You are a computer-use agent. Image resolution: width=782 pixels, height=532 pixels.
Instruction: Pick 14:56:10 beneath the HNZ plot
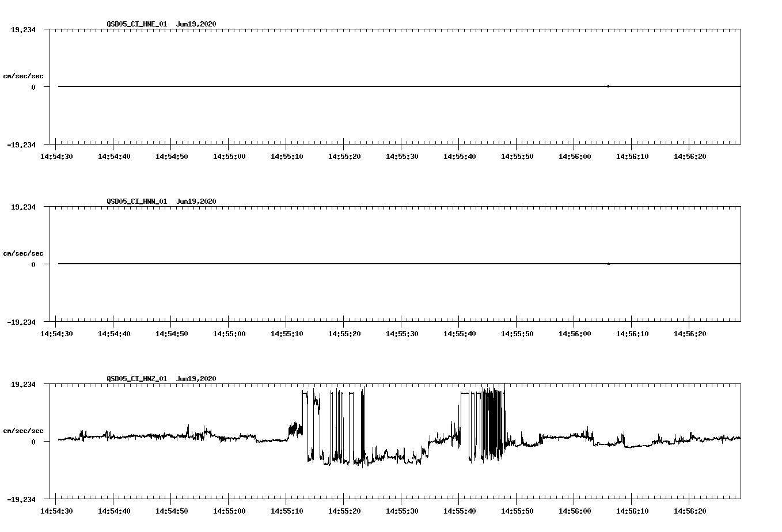(632, 511)
